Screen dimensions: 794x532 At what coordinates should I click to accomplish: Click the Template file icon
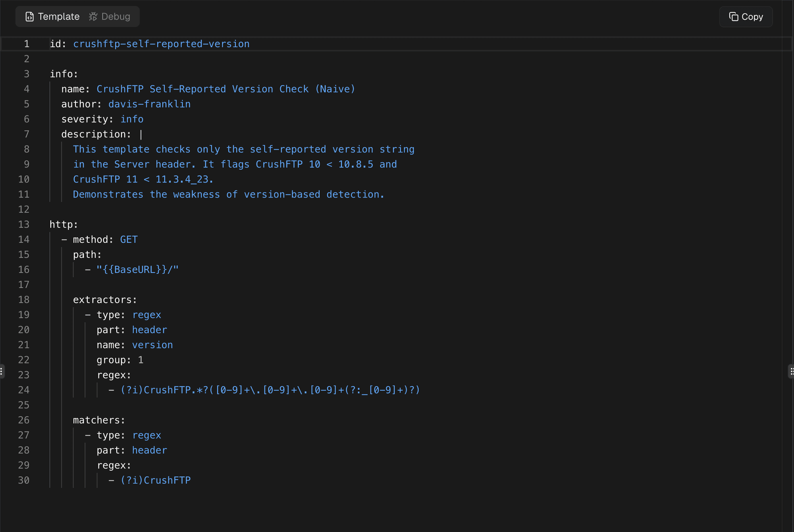pos(29,17)
